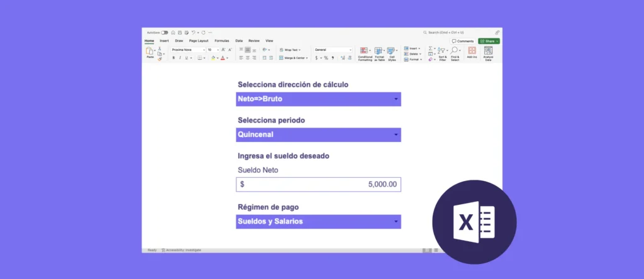Click the Redo icon
The height and width of the screenshot is (279, 644).
(203, 33)
